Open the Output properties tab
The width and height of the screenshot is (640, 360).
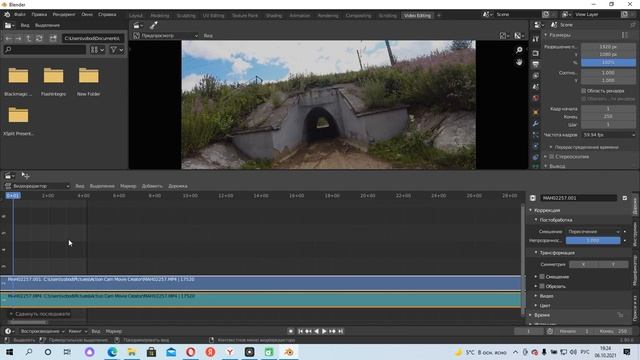(536, 64)
